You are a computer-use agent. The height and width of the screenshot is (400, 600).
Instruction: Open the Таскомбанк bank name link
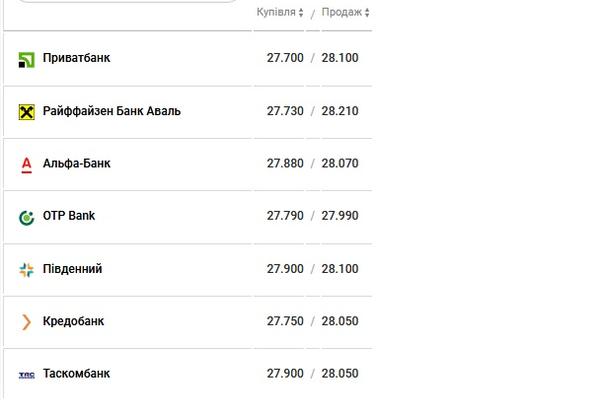(x=77, y=373)
